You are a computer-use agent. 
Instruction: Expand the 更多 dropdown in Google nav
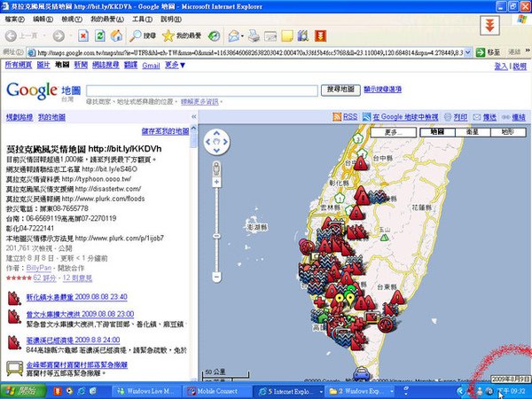pos(175,65)
